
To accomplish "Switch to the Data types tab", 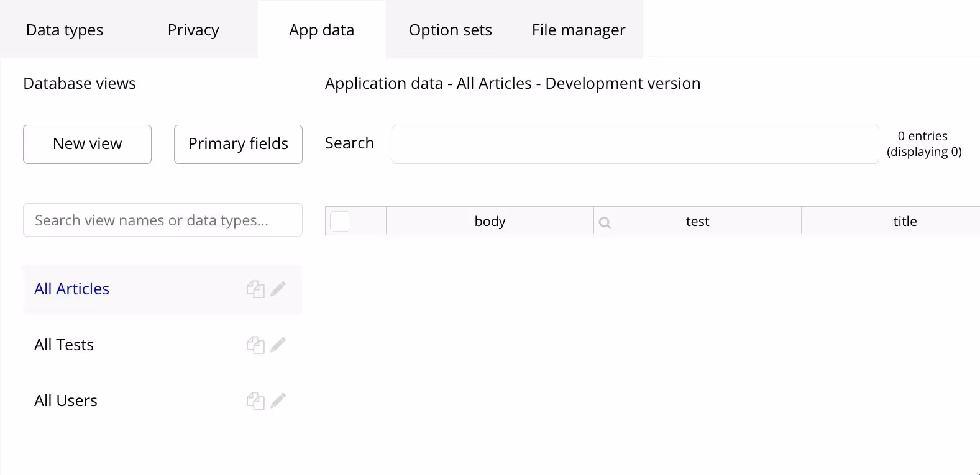I will tap(65, 30).
